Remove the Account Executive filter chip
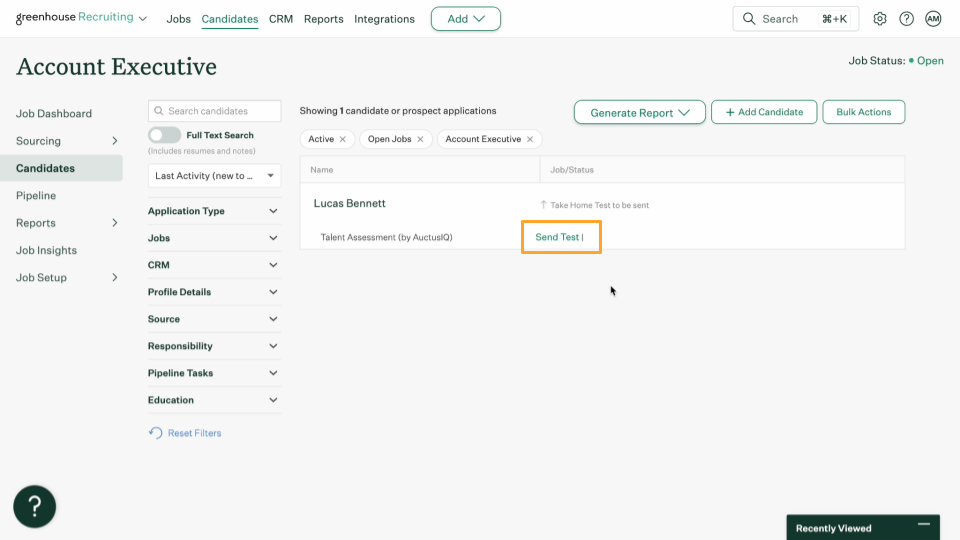 point(530,139)
